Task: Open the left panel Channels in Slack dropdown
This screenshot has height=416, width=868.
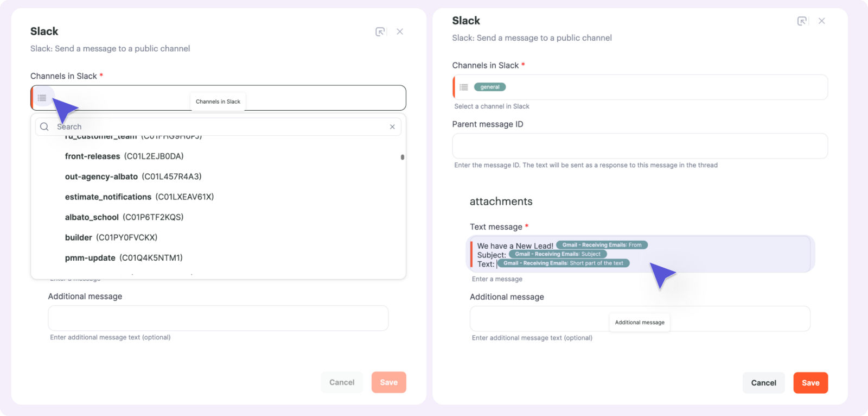Action: 218,98
